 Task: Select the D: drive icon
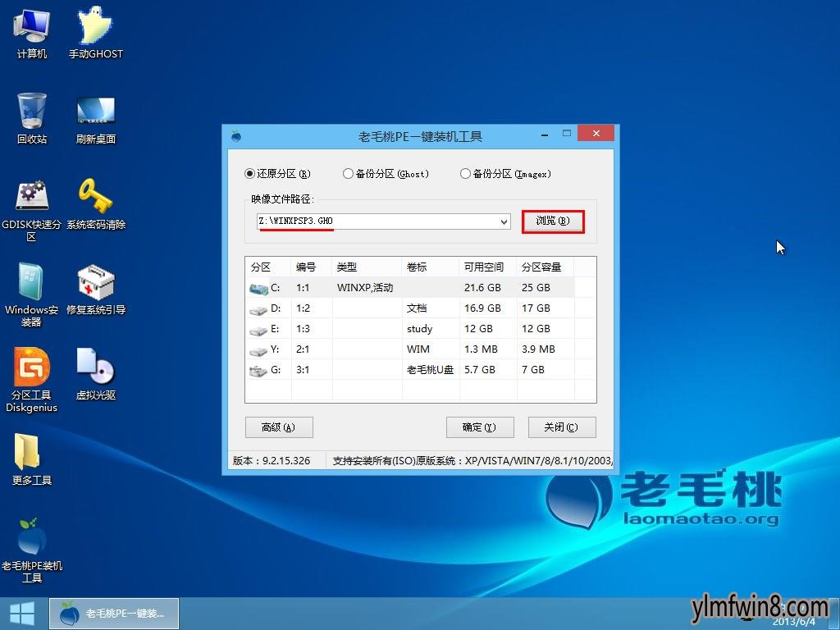coord(258,309)
